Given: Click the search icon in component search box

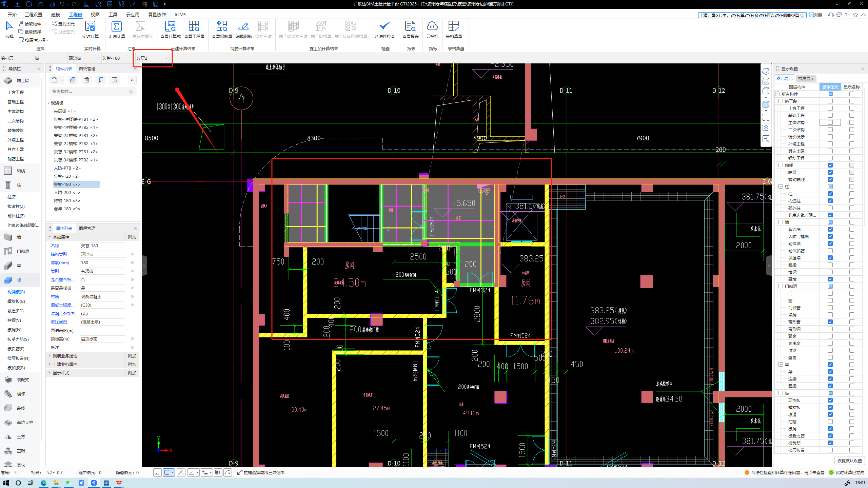Looking at the screenshot, I should pyautogui.click(x=131, y=92).
